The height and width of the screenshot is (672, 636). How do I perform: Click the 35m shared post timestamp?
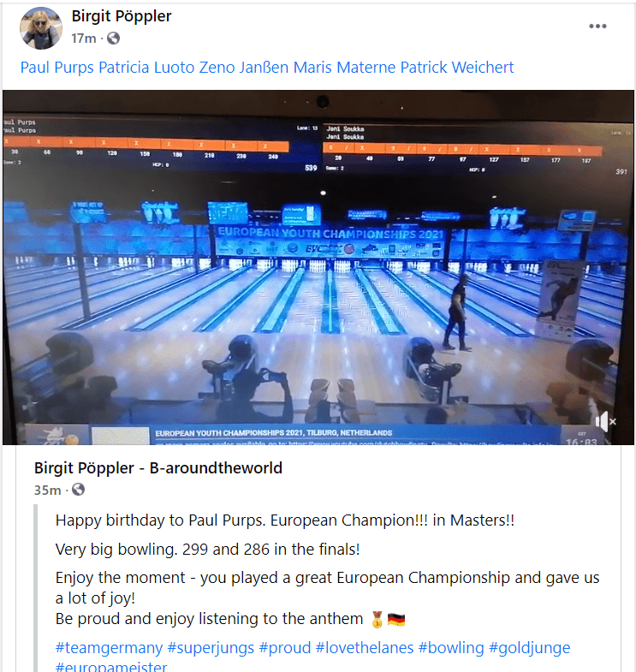coord(48,490)
